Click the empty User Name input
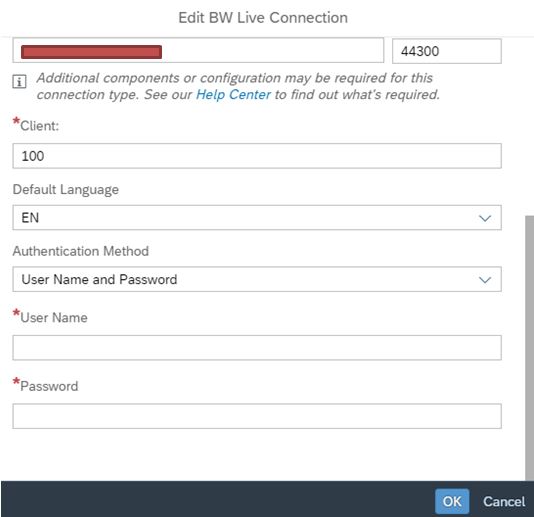This screenshot has height=517, width=534. click(x=257, y=348)
